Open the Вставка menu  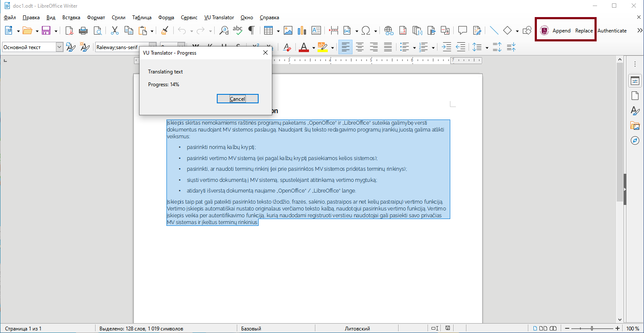[x=71, y=18]
